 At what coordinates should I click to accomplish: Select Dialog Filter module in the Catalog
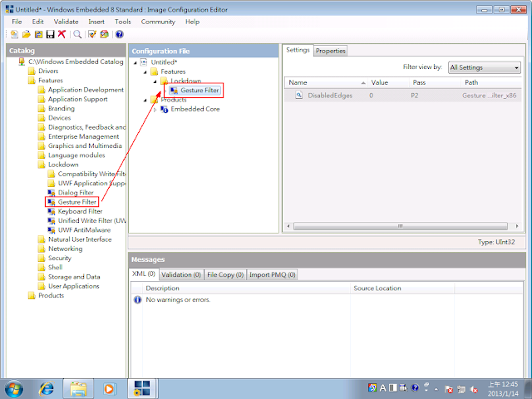coord(76,192)
